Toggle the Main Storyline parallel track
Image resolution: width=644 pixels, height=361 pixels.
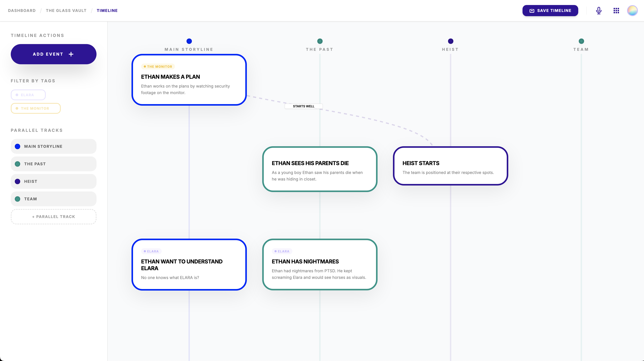coord(53,146)
